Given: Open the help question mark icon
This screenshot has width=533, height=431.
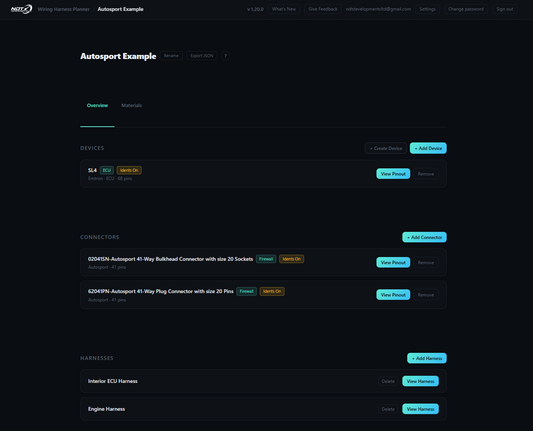Looking at the screenshot, I should pos(225,56).
